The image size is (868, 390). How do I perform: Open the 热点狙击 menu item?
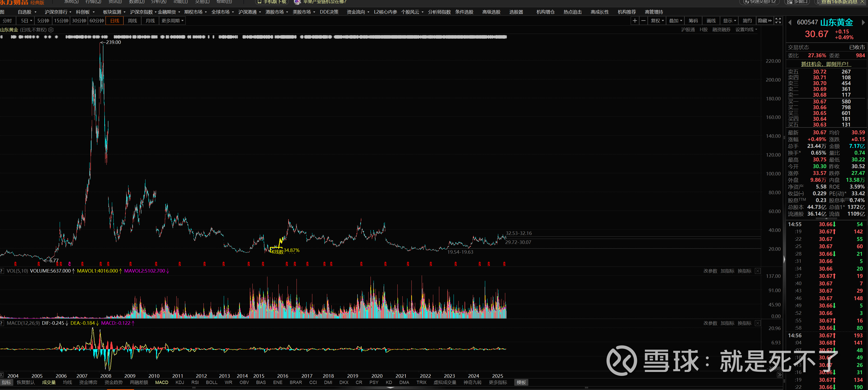[x=572, y=12]
